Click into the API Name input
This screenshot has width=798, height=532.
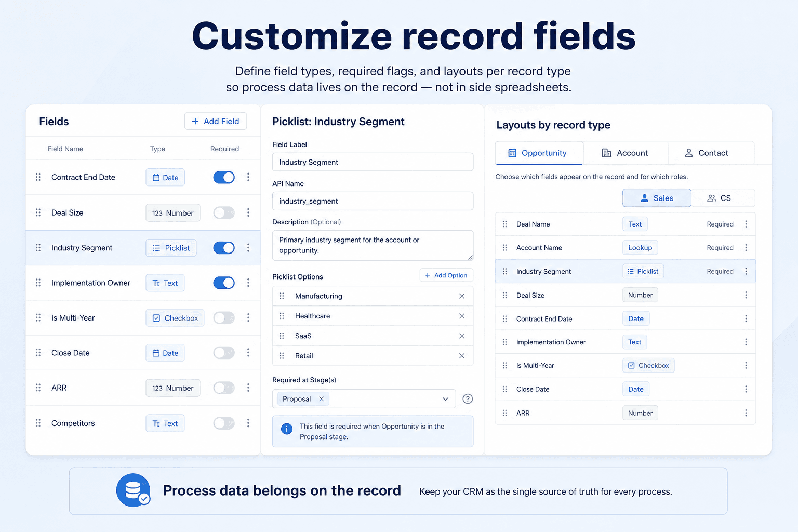tap(373, 201)
